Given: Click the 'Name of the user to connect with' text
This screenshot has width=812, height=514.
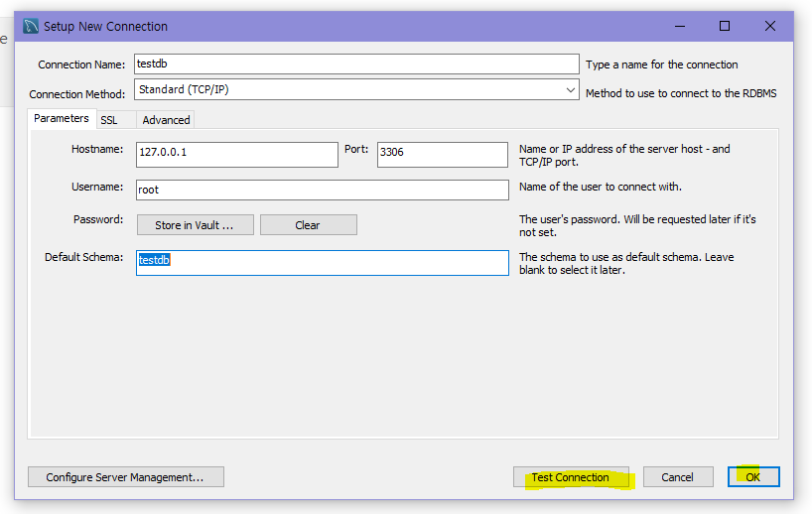Looking at the screenshot, I should (601, 187).
